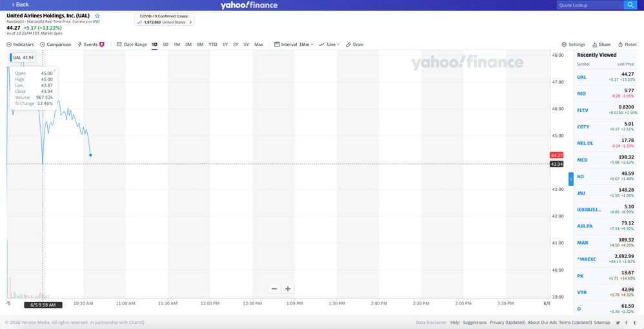Zoom in with the plus button

tap(288, 289)
